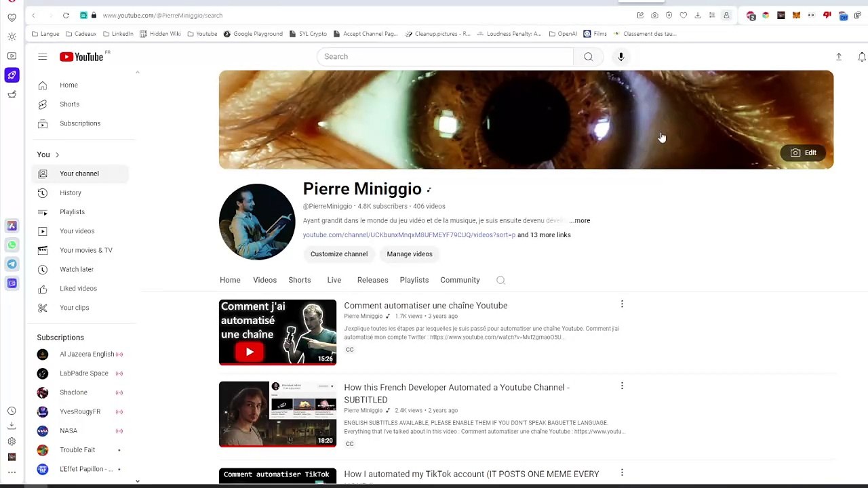Screen dimensions: 868x488
Task: Open the LinkedIn bookmarks folder
Action: click(118, 34)
